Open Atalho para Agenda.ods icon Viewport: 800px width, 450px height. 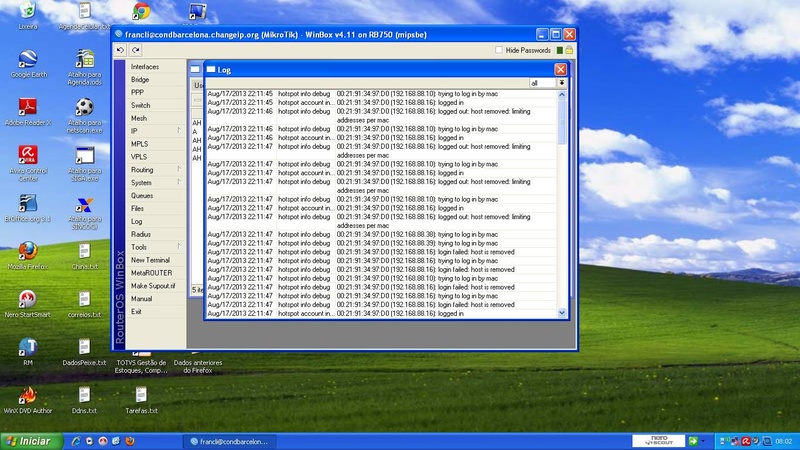click(x=84, y=67)
